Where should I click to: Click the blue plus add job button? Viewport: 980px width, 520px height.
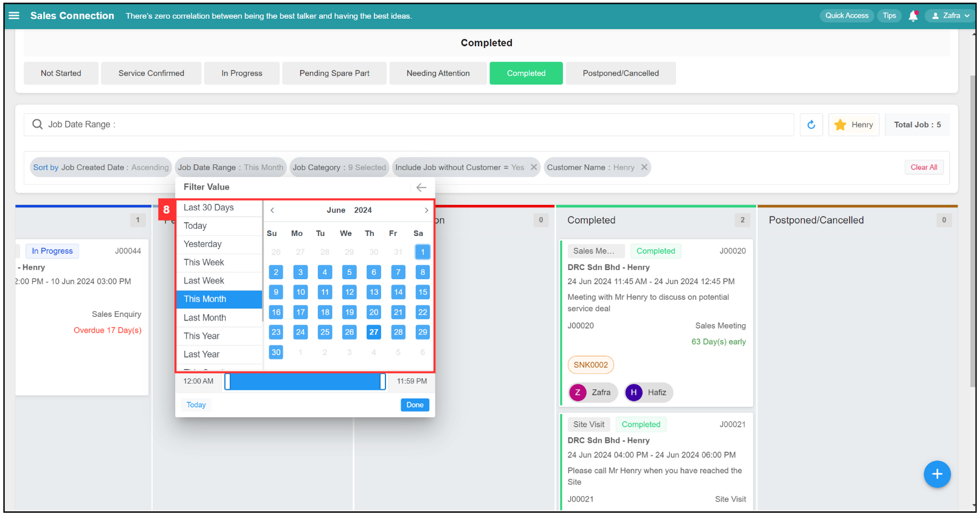[x=937, y=474]
